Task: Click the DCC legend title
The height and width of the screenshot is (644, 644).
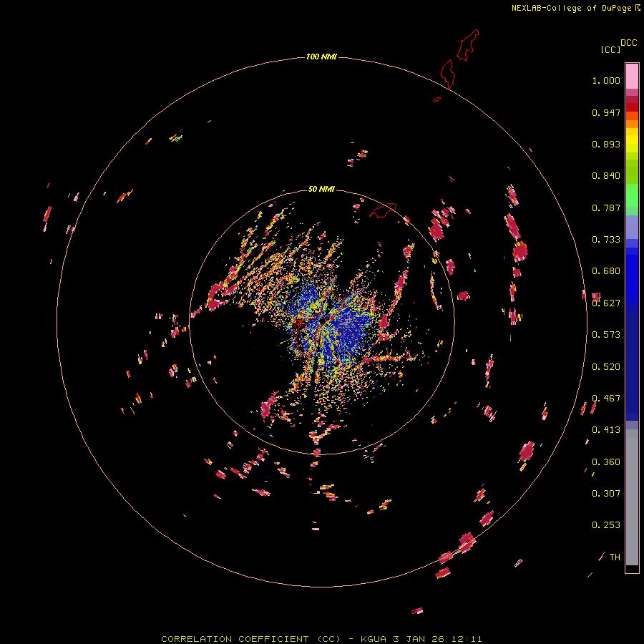Action: click(628, 43)
